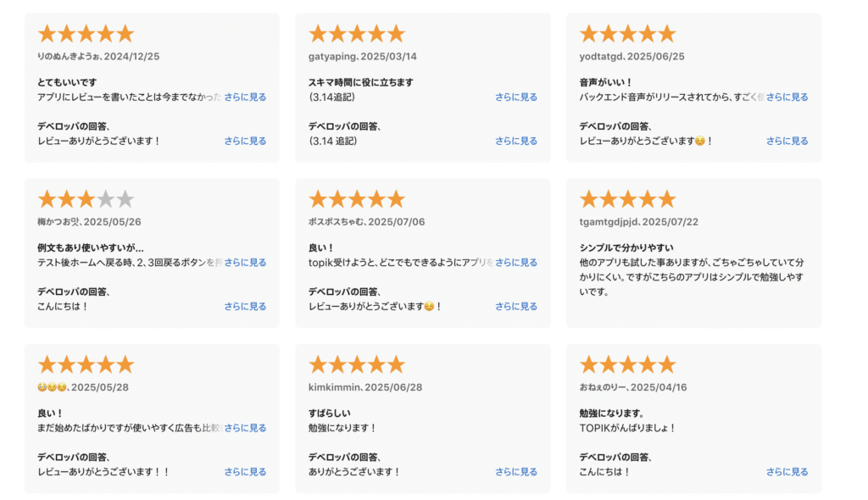Screen dimensions: 868x500
Task: Click the three-star rating on 梅かつお review
Action: click(86, 199)
